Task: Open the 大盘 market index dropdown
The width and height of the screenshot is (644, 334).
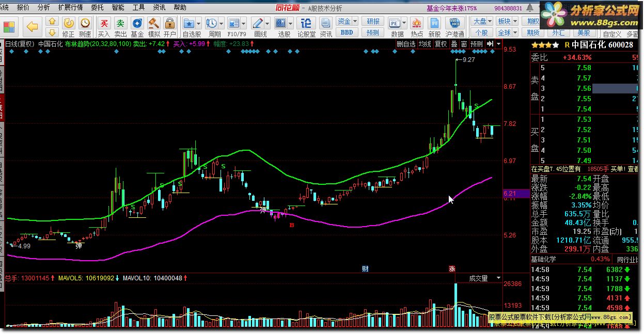Action: [482, 21]
